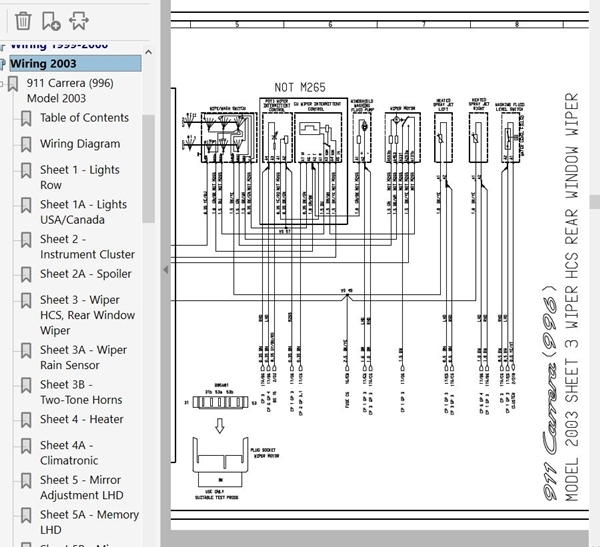Open 911 Carrera (996) Model 2003 bookmark
The height and width of the screenshot is (547, 600).
coord(70,90)
